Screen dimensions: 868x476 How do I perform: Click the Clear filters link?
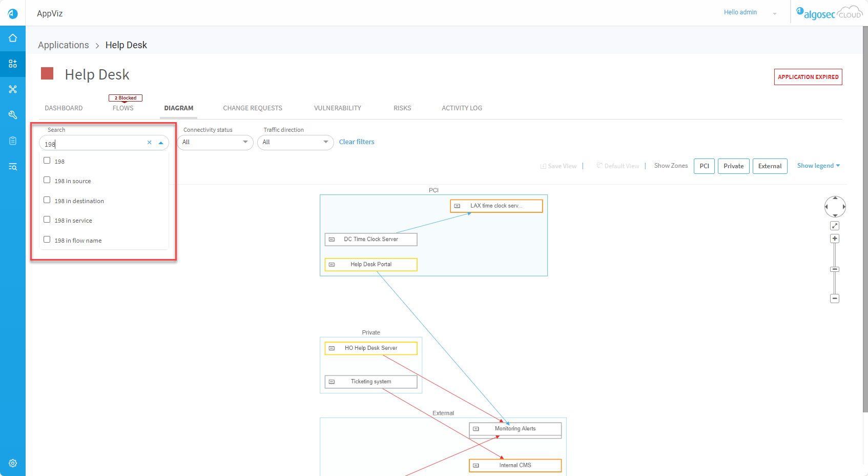click(x=357, y=142)
